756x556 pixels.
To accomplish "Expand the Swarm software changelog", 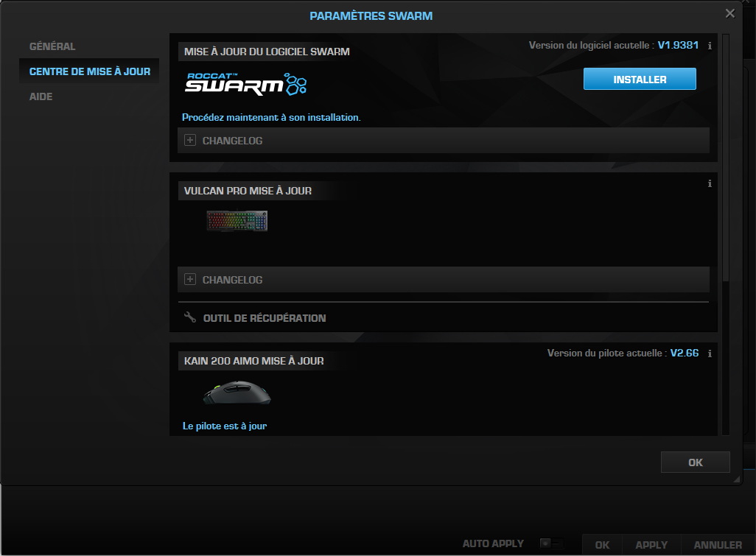I will (x=191, y=140).
